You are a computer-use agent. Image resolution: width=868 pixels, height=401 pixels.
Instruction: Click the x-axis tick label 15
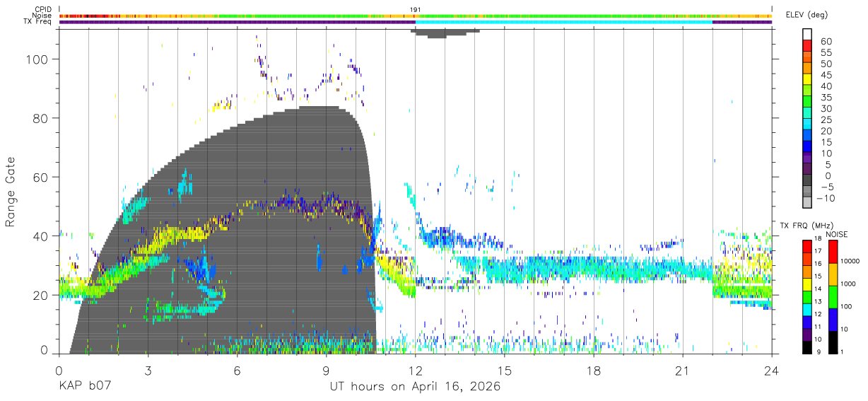point(504,371)
